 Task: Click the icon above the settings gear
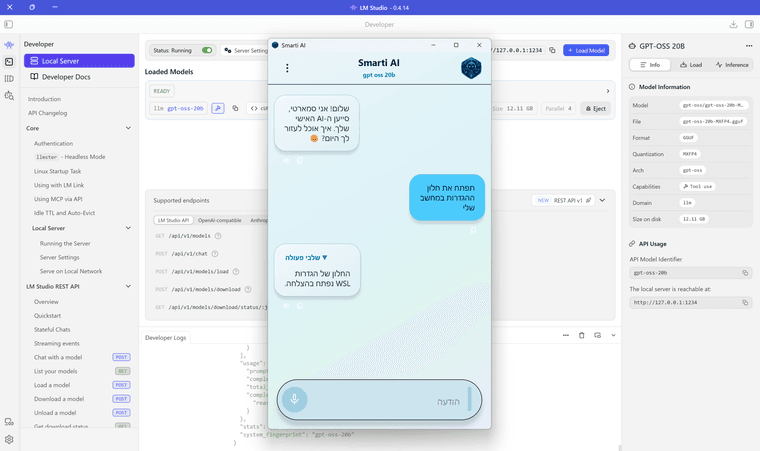pyautogui.click(x=9, y=422)
